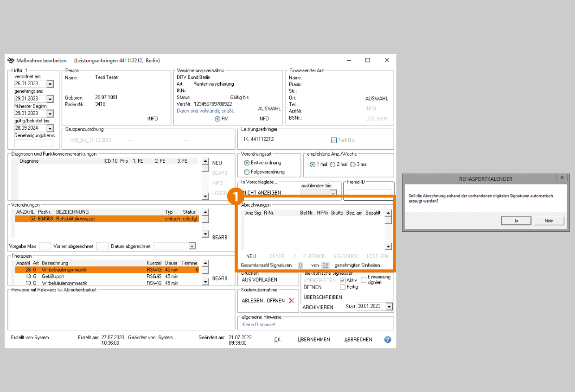Check the Einweisung signiert box
The width and height of the screenshot is (575, 392).
click(x=364, y=280)
